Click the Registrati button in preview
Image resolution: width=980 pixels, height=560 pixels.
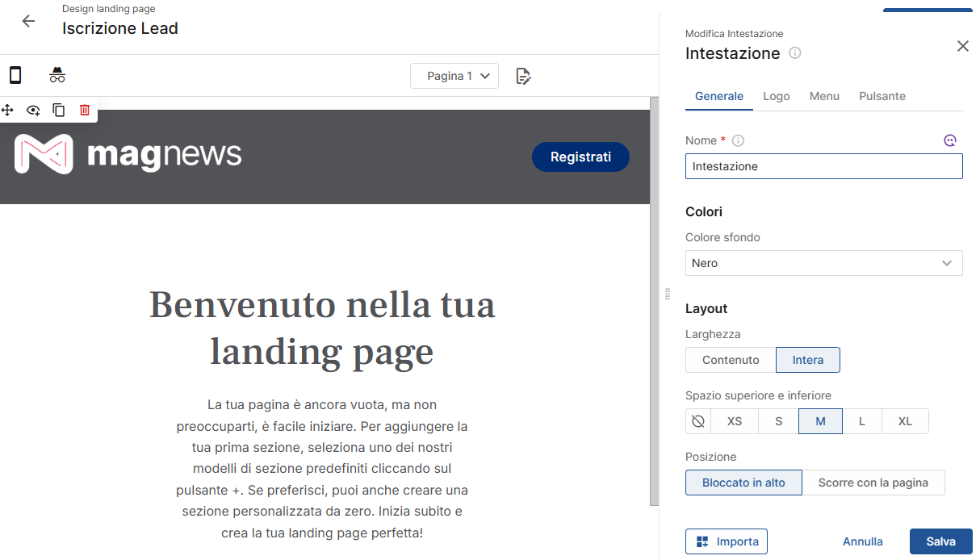tap(580, 157)
